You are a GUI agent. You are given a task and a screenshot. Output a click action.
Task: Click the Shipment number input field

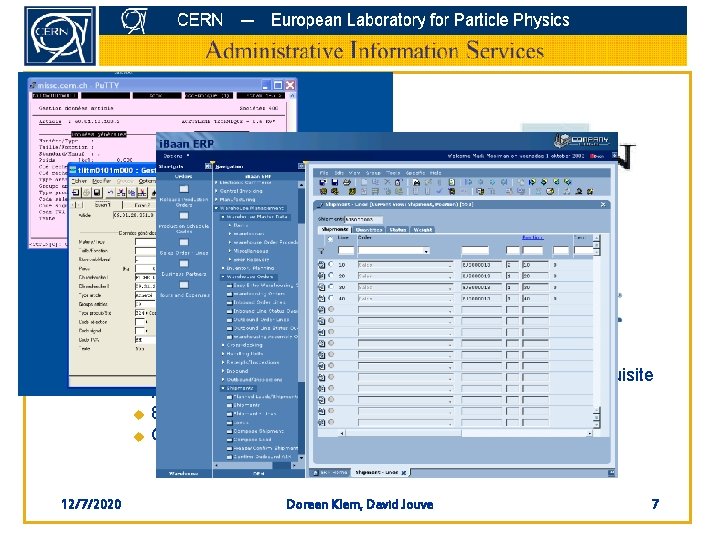tap(363, 219)
